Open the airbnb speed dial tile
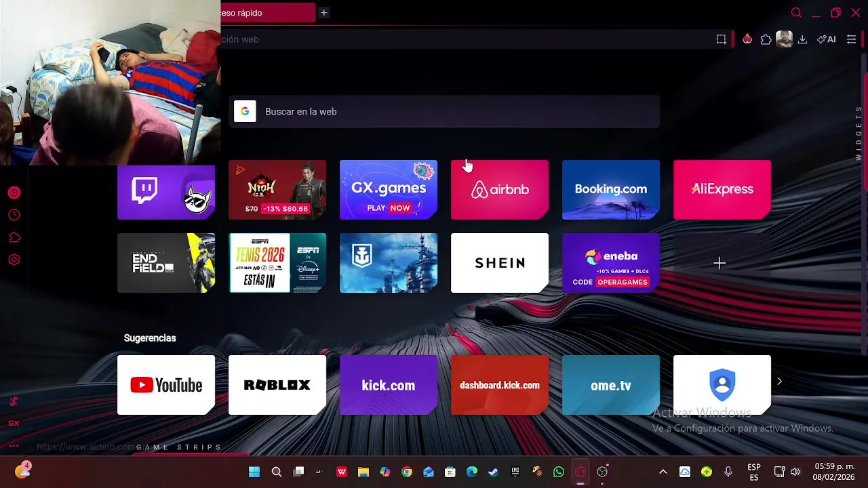The image size is (868, 488). (x=500, y=190)
